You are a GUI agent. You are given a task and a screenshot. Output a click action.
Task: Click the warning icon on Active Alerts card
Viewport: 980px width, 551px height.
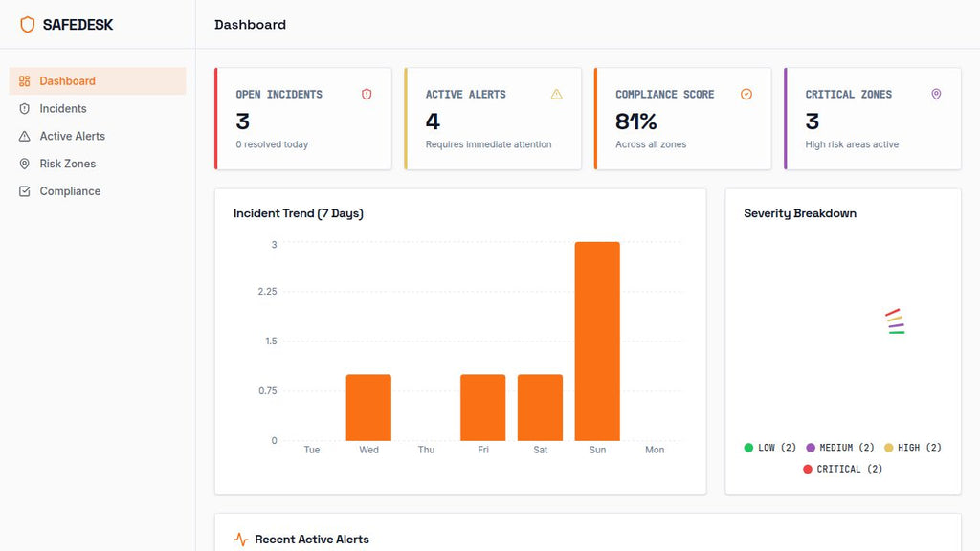tap(556, 94)
